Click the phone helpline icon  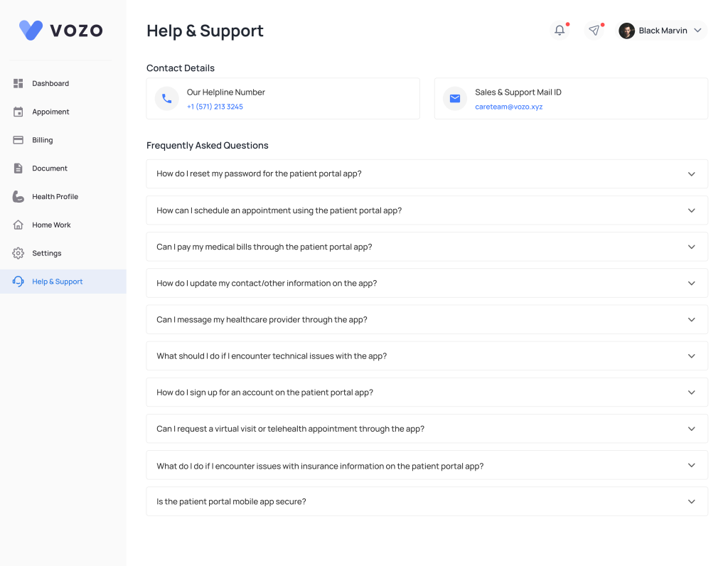coord(166,99)
